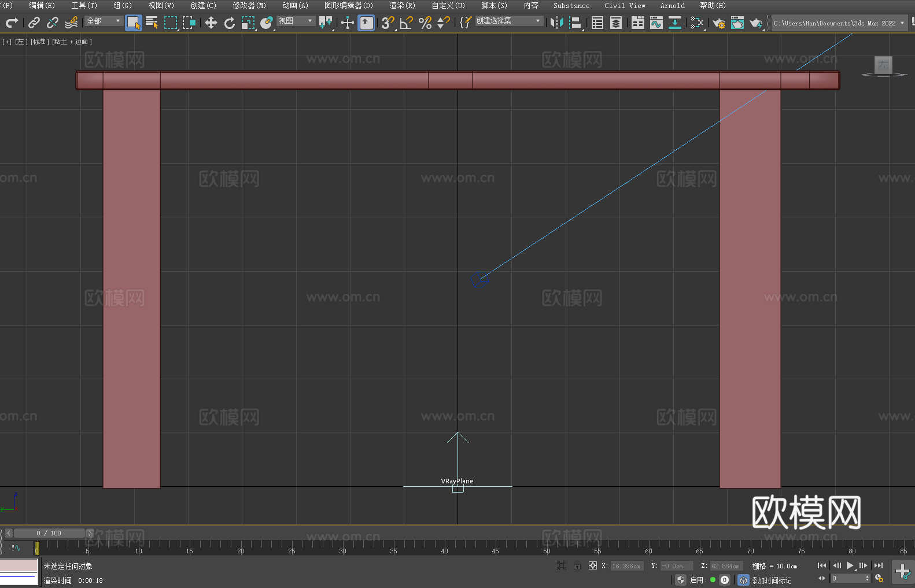The height and width of the screenshot is (588, 915).
Task: Toggle Window/Crossing selection mode
Action: [x=189, y=23]
